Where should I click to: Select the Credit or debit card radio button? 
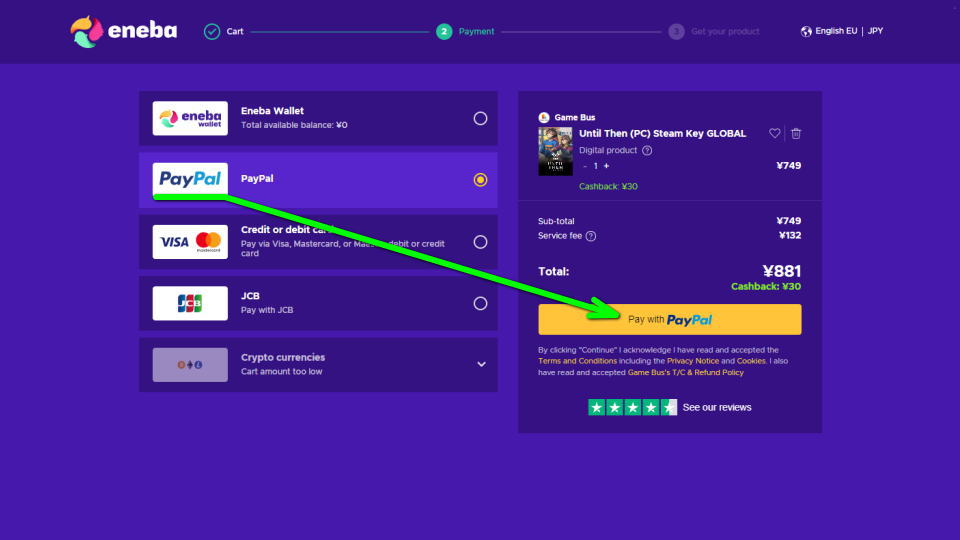pos(480,242)
